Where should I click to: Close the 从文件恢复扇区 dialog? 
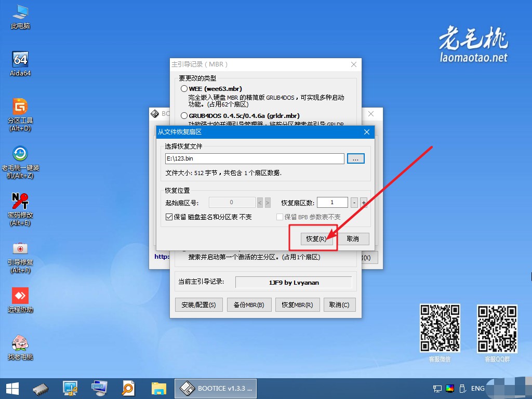pos(367,132)
